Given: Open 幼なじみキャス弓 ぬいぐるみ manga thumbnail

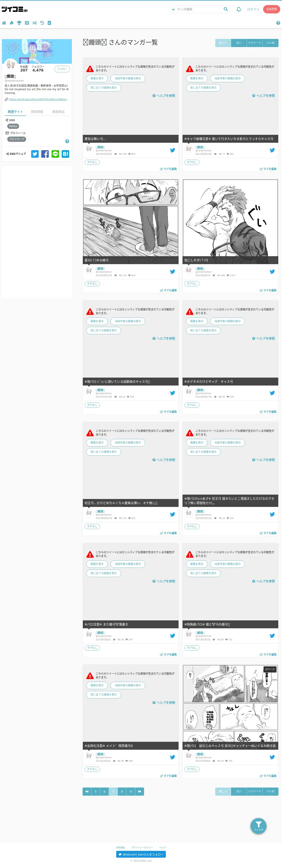Looking at the screenshot, I should pyautogui.click(x=231, y=707).
